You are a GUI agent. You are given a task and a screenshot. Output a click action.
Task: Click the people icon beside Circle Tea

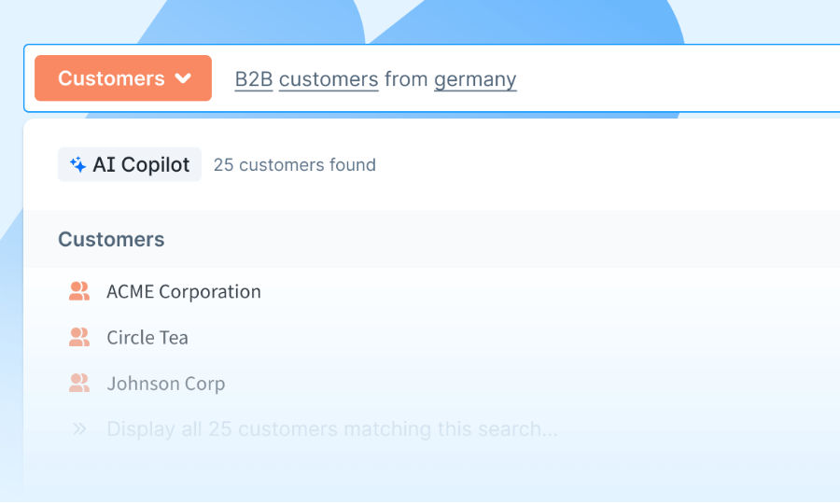pos(79,337)
